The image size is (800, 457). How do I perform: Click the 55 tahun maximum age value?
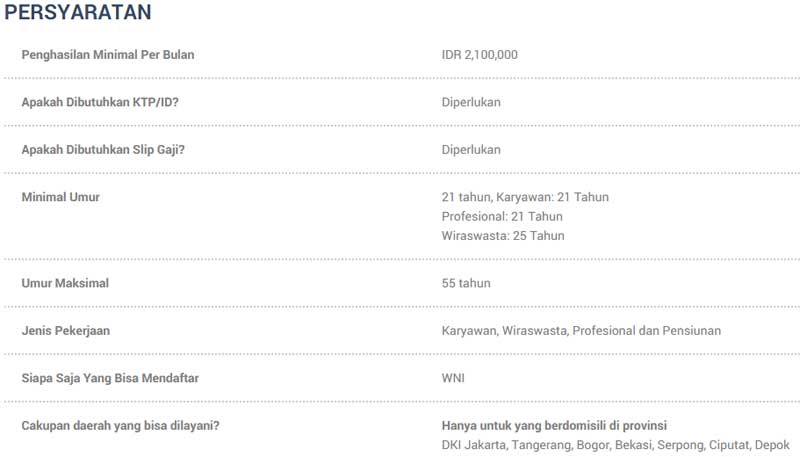[x=466, y=283]
